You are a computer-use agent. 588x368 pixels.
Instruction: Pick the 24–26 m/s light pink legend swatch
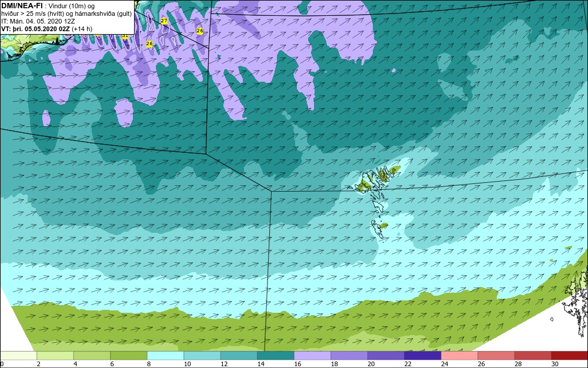coord(459,356)
